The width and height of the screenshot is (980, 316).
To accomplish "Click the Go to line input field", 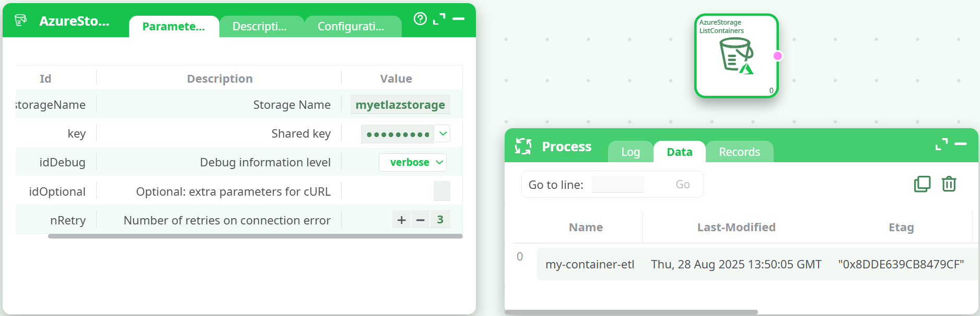I will pos(617,185).
